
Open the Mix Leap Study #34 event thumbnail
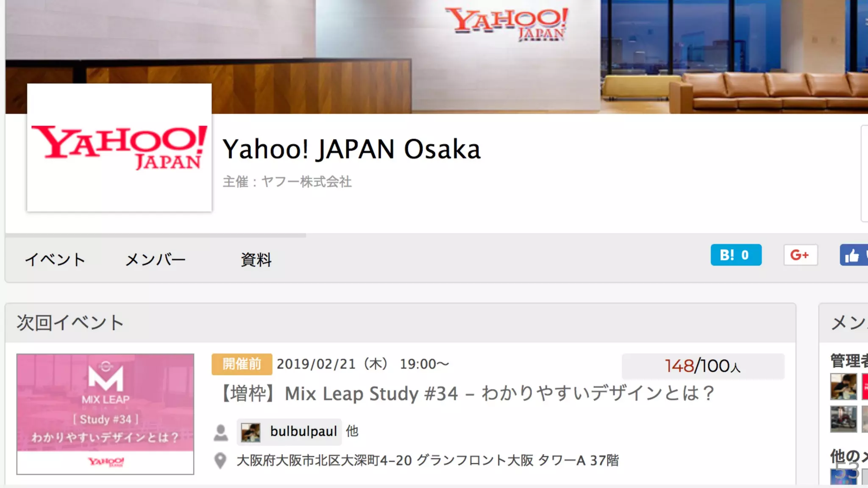pos(105,414)
